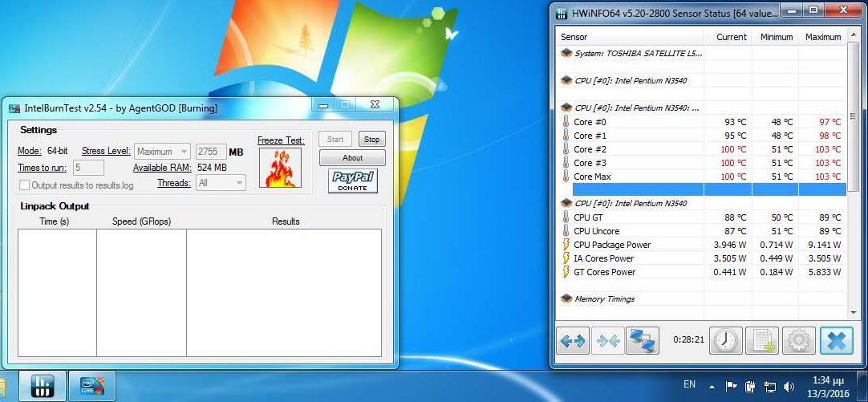This screenshot has height=402, width=868.
Task: Click the network computers icon in HWiNFO
Action: (x=643, y=340)
